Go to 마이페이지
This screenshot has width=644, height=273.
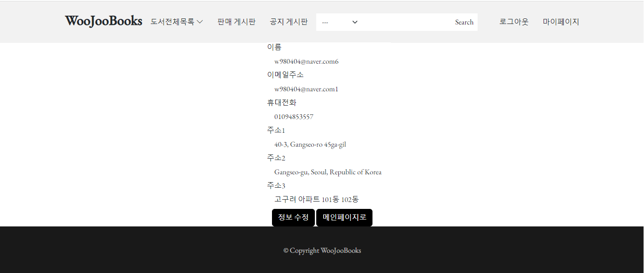[561, 22]
